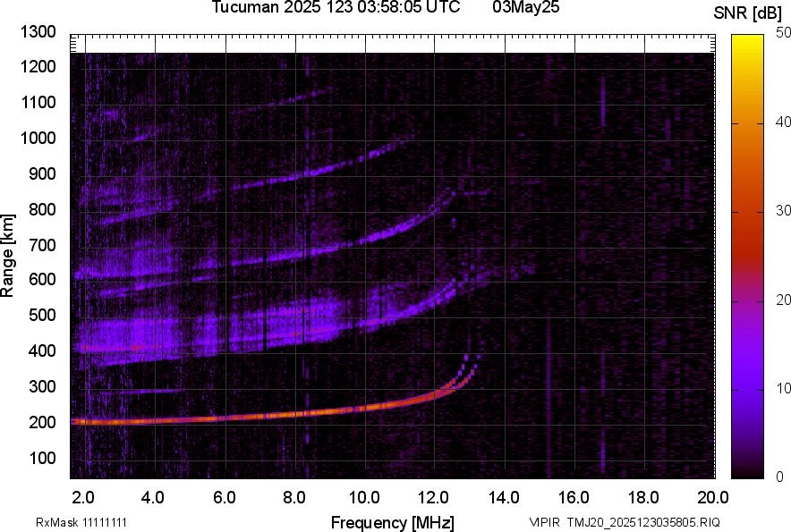Click frequency tick label '20.0'
Viewport: 791px width, 532px height.
pyautogui.click(x=713, y=498)
